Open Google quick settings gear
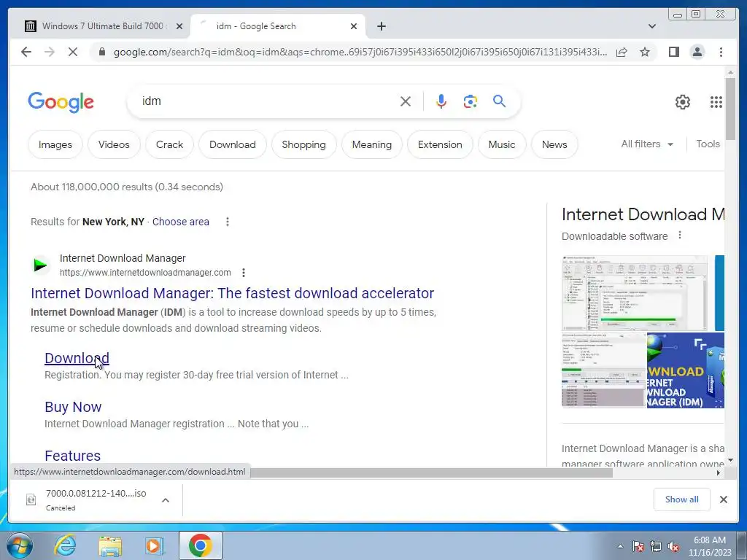747x560 pixels. pyautogui.click(x=683, y=102)
